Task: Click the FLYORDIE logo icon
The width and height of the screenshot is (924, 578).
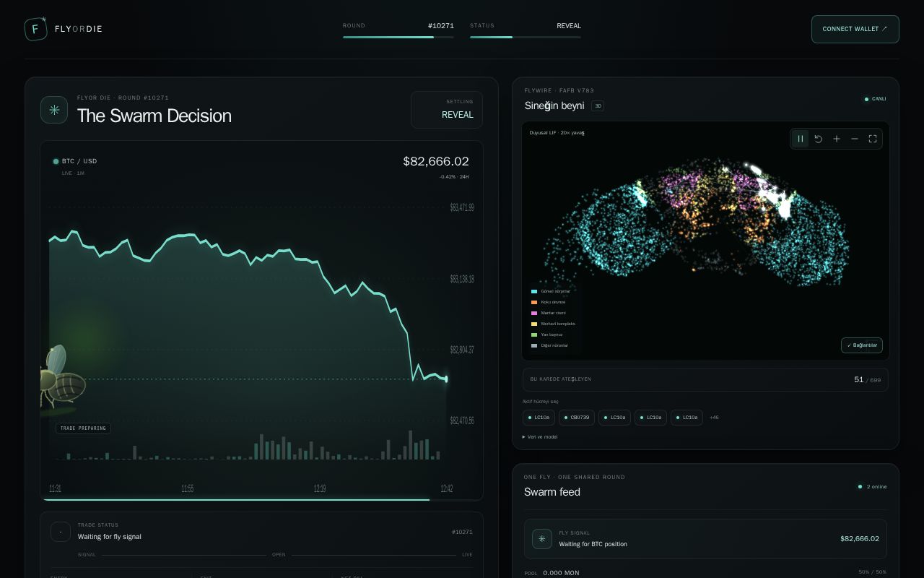Action: pyautogui.click(x=35, y=29)
